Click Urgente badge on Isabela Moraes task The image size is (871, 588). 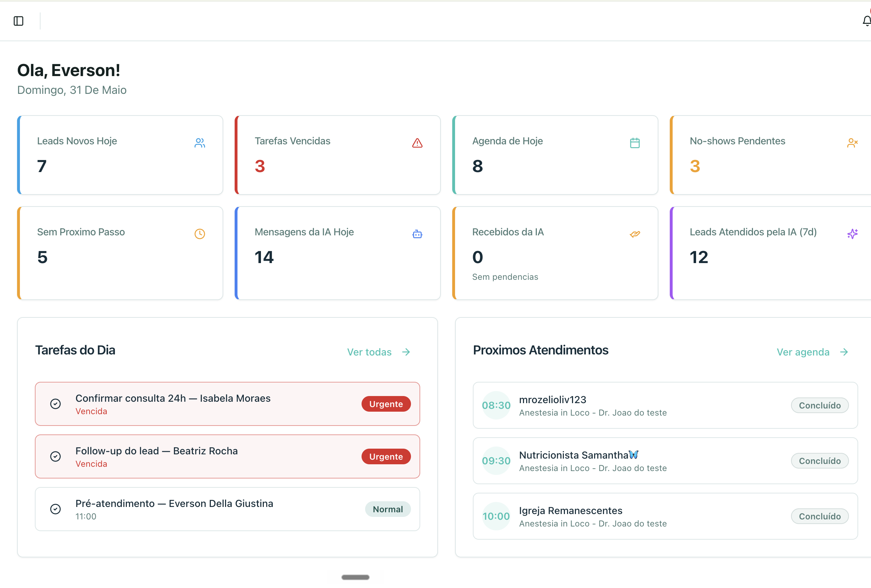click(x=386, y=403)
